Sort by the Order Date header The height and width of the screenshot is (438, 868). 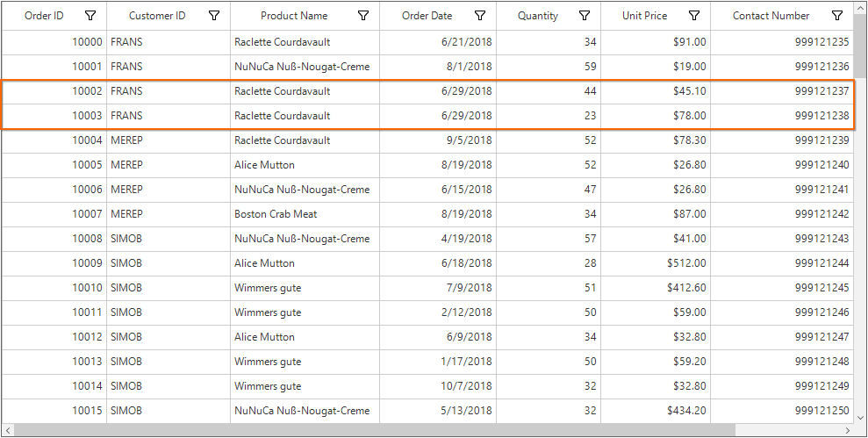[427, 16]
